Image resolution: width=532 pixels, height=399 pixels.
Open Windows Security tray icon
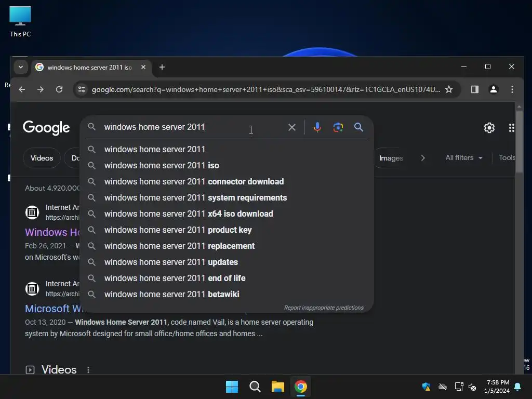[x=426, y=387]
